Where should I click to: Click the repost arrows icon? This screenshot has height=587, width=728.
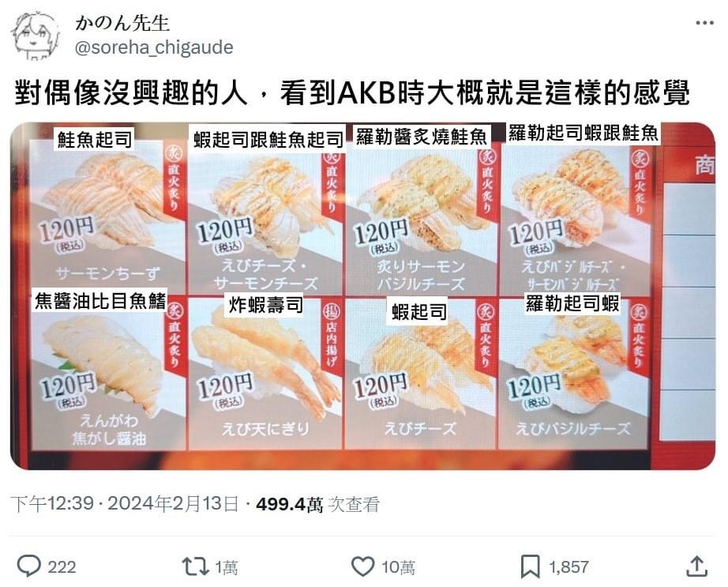pyautogui.click(x=195, y=566)
